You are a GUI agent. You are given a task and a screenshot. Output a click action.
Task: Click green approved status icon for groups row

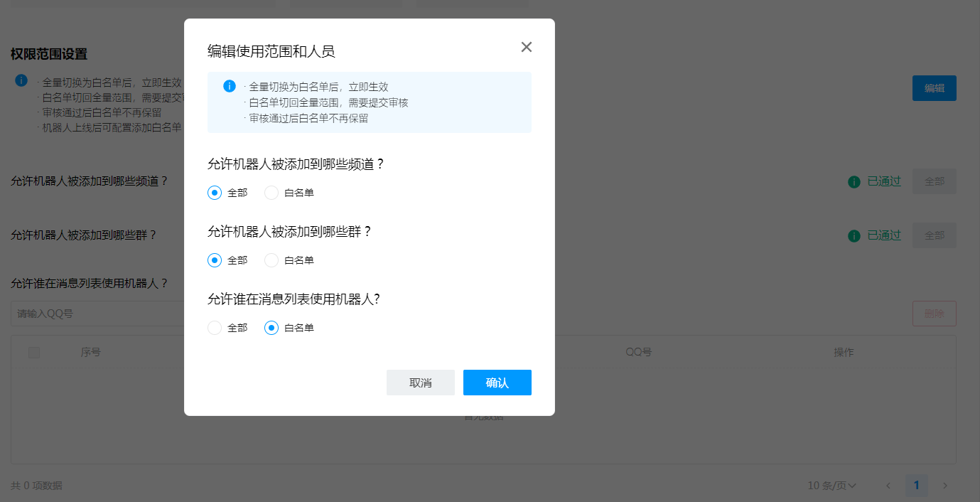pos(854,236)
